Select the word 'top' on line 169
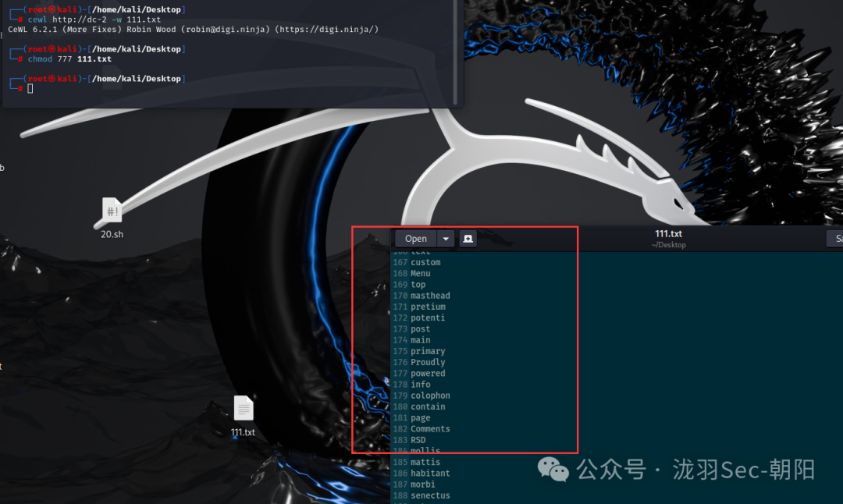Image resolution: width=843 pixels, height=504 pixels. pos(418,285)
